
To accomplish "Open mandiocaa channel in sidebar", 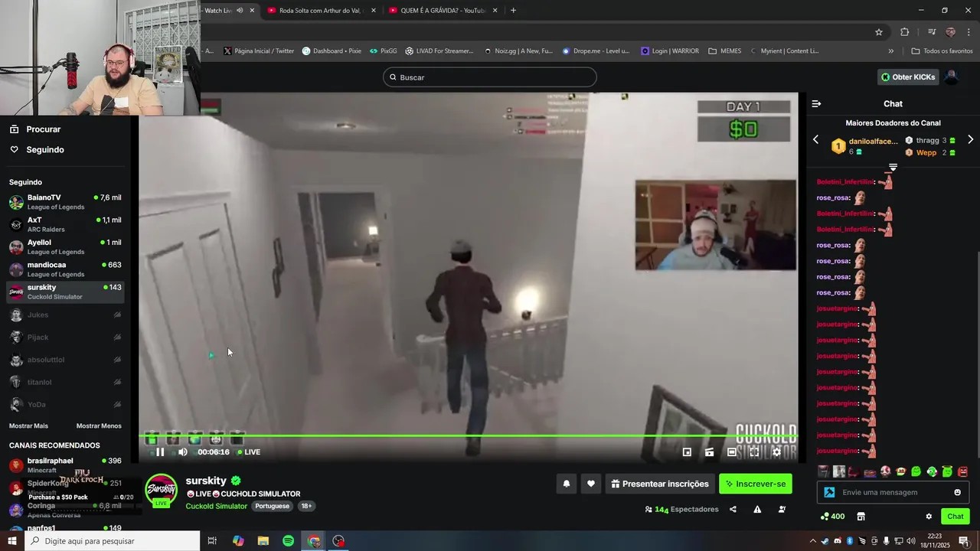I will [65, 269].
